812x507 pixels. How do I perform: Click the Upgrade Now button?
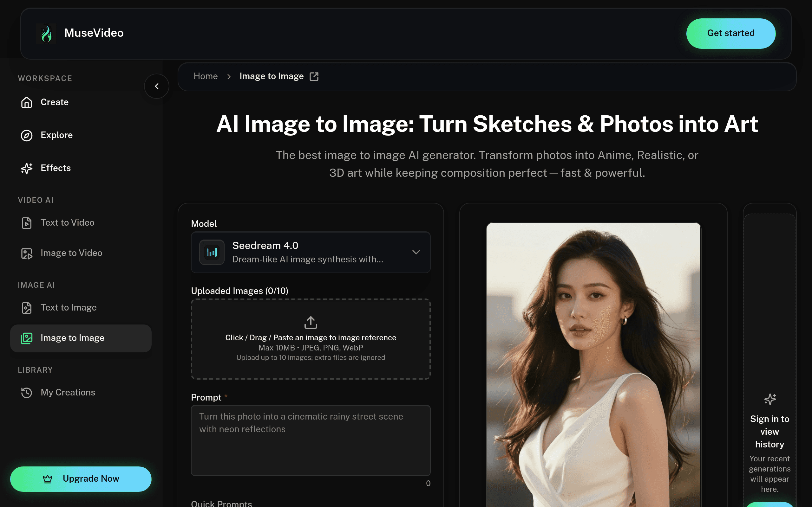click(81, 479)
